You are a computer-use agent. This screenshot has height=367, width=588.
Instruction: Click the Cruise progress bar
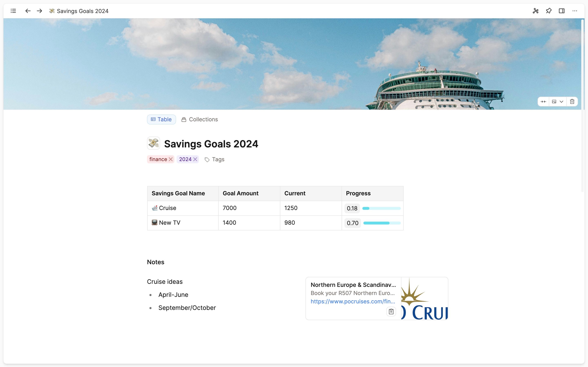[x=381, y=208]
